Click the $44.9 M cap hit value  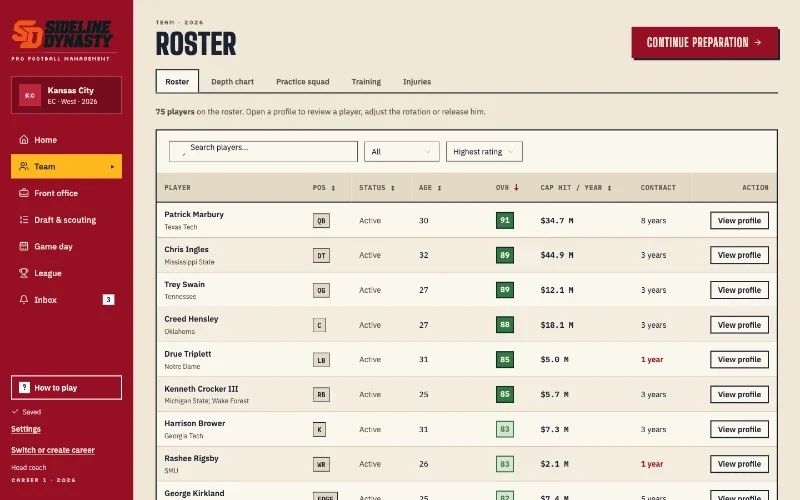tap(557, 255)
